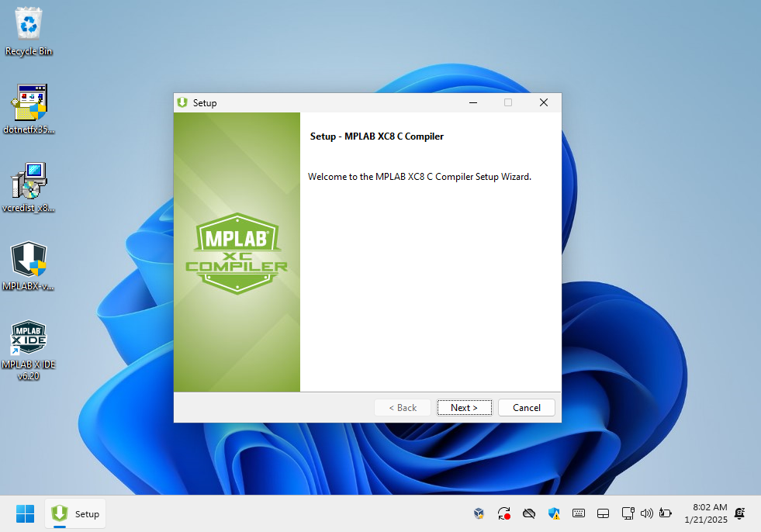Select the dotnetfx35 installer icon
This screenshot has height=532, width=761.
29,109
